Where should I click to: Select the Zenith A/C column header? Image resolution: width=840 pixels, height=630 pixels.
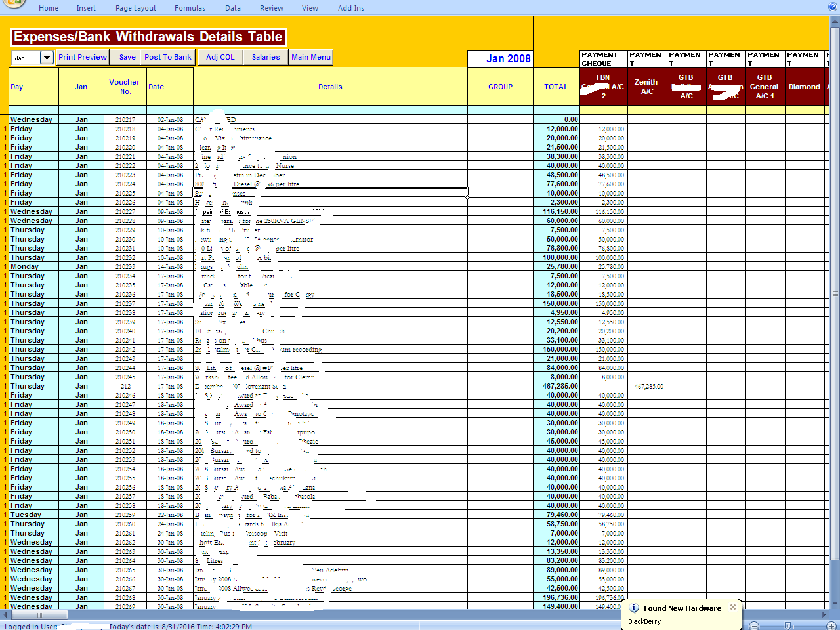click(647, 87)
